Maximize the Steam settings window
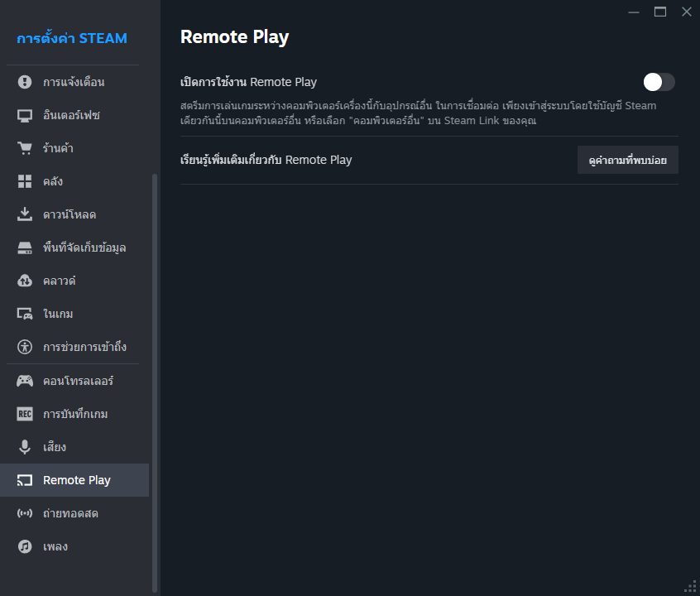Screen dimensions: 700x596 (x=659, y=12)
